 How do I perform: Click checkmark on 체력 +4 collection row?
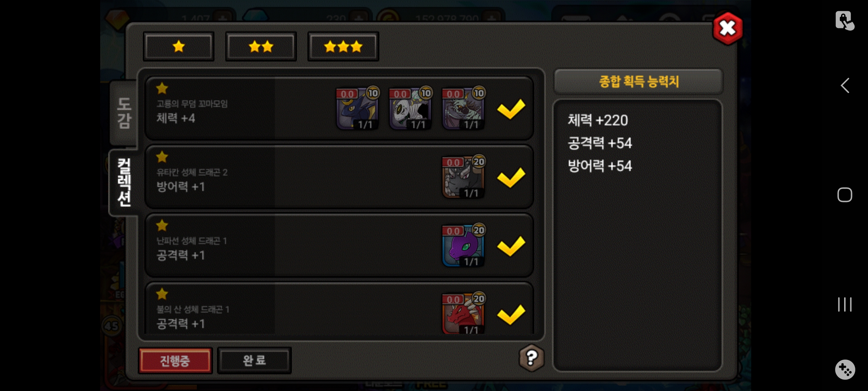(x=511, y=109)
